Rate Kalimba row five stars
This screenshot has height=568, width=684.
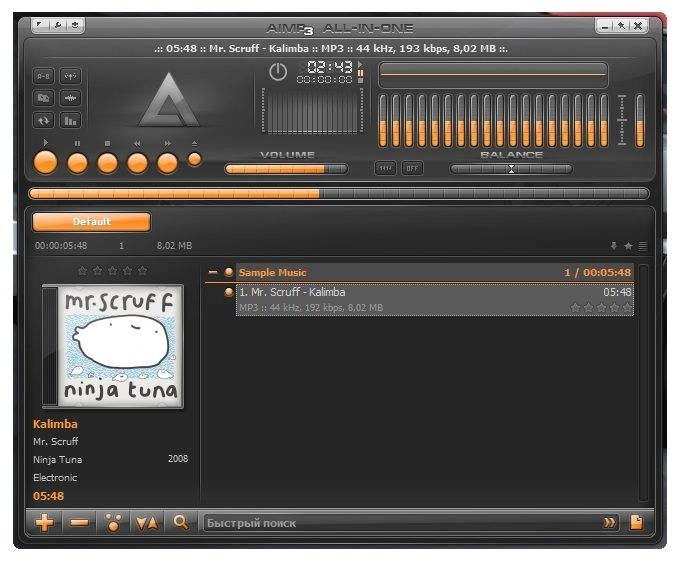point(627,308)
